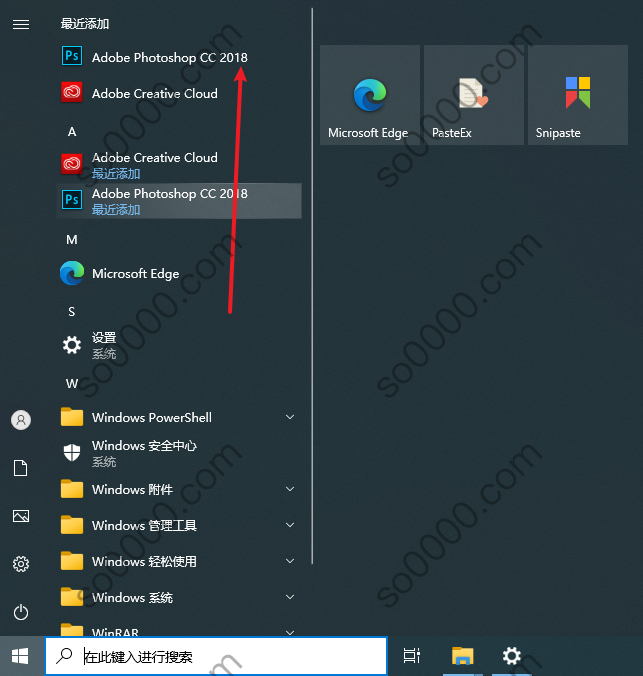Open Pictures icon in Start sidebar
This screenshot has height=676, width=643.
pos(21,516)
